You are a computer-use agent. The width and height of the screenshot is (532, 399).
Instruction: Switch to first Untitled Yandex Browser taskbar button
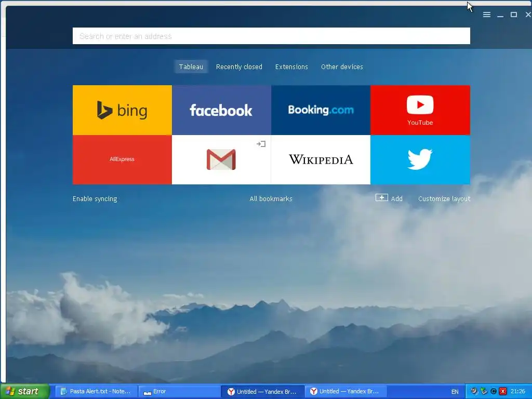tap(262, 391)
